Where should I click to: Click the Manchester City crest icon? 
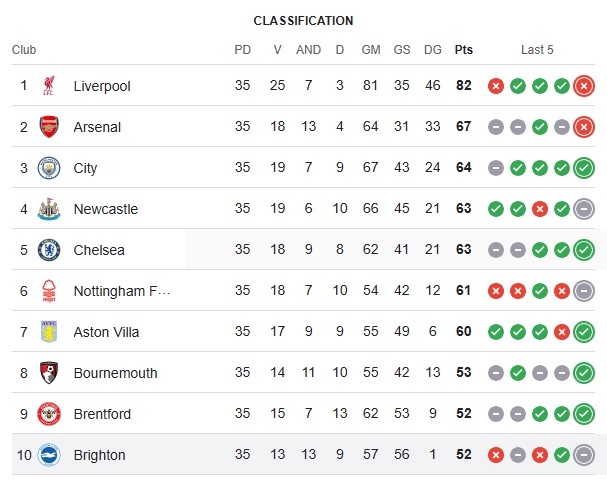49,168
